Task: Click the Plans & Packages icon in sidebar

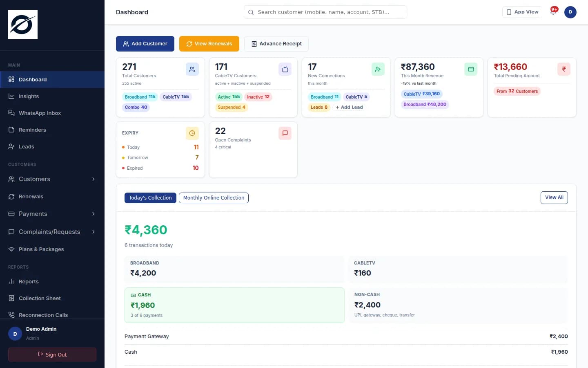Action: (x=11, y=249)
